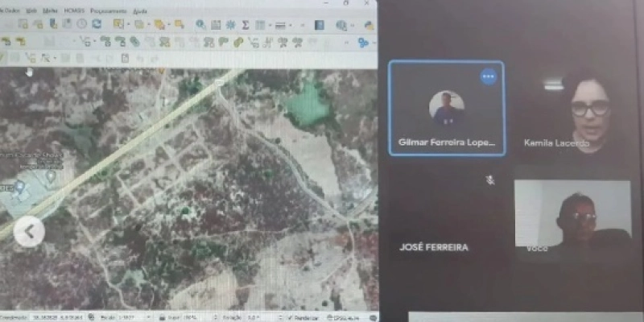Open the Attribute Table

pyautogui.click(x=260, y=25)
